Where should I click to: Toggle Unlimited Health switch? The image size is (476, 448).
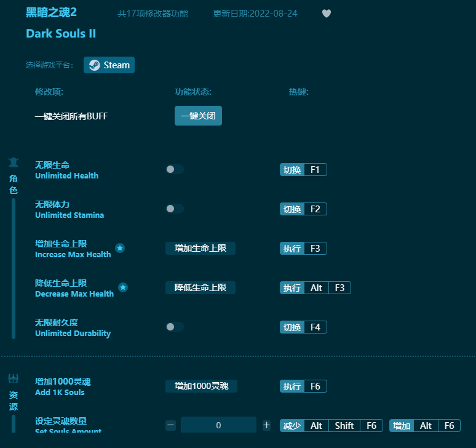(x=174, y=169)
